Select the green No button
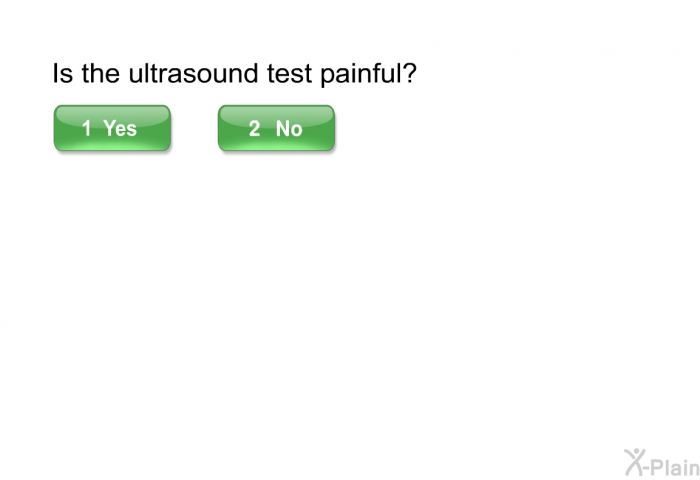This screenshot has width=700, height=480. click(276, 128)
